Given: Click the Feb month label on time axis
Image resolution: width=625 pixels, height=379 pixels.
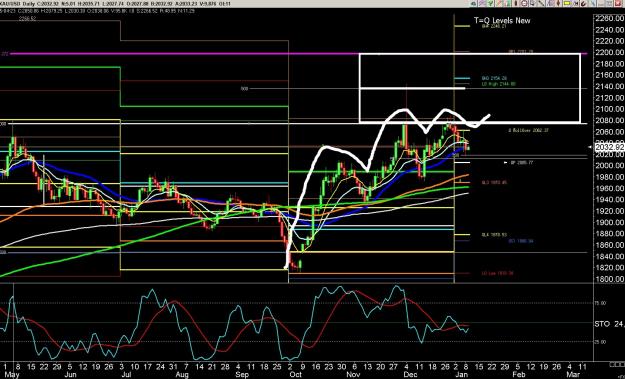Looking at the screenshot, I should click(519, 375).
